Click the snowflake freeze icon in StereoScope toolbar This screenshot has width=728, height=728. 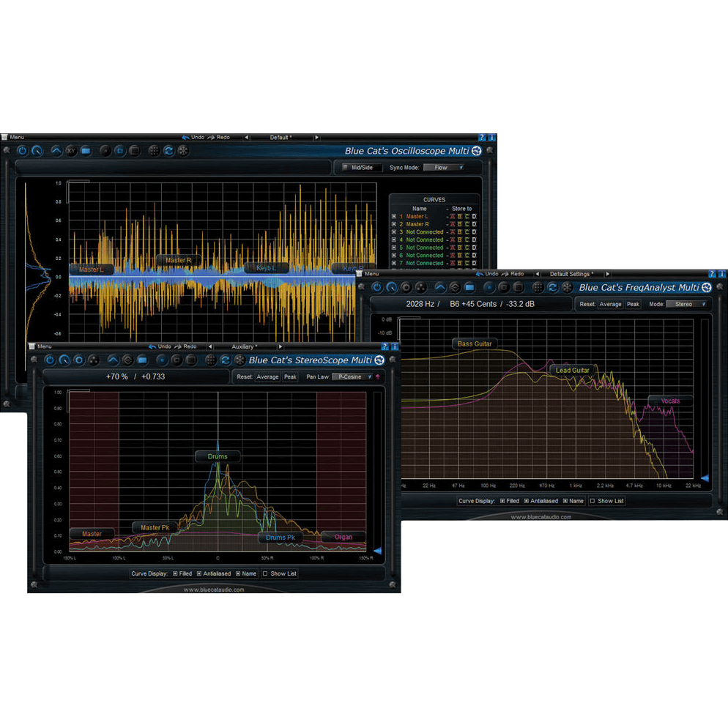click(239, 360)
